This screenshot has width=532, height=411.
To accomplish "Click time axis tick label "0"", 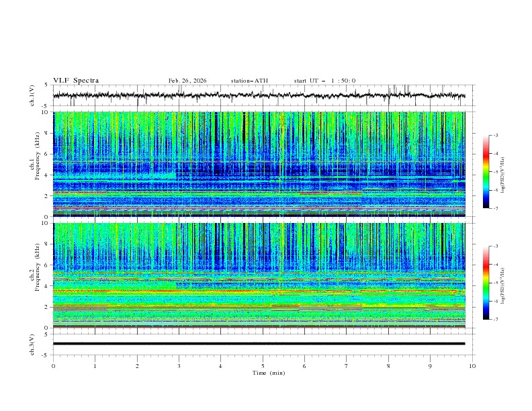I will (x=53, y=366).
